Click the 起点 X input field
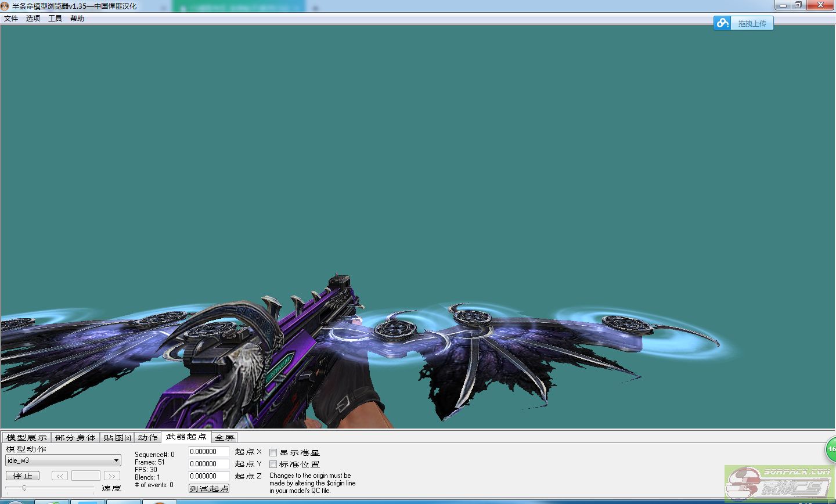Image resolution: width=836 pixels, height=504 pixels. (x=209, y=452)
